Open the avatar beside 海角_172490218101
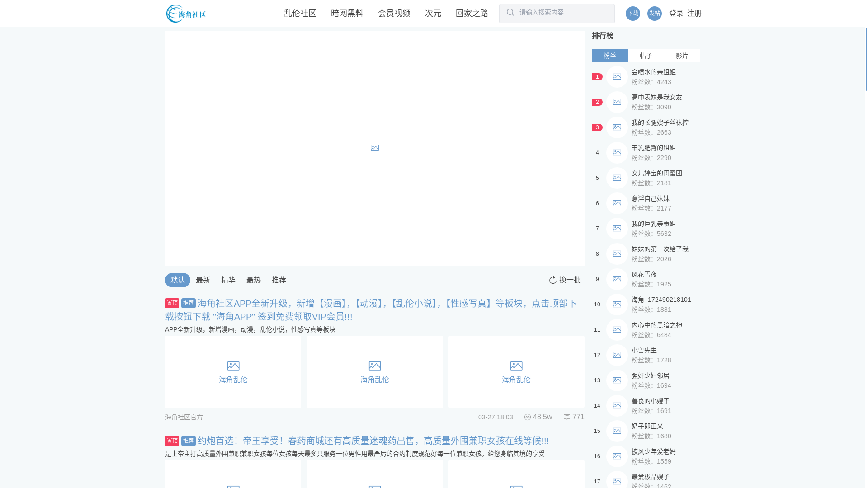 pyautogui.click(x=617, y=305)
